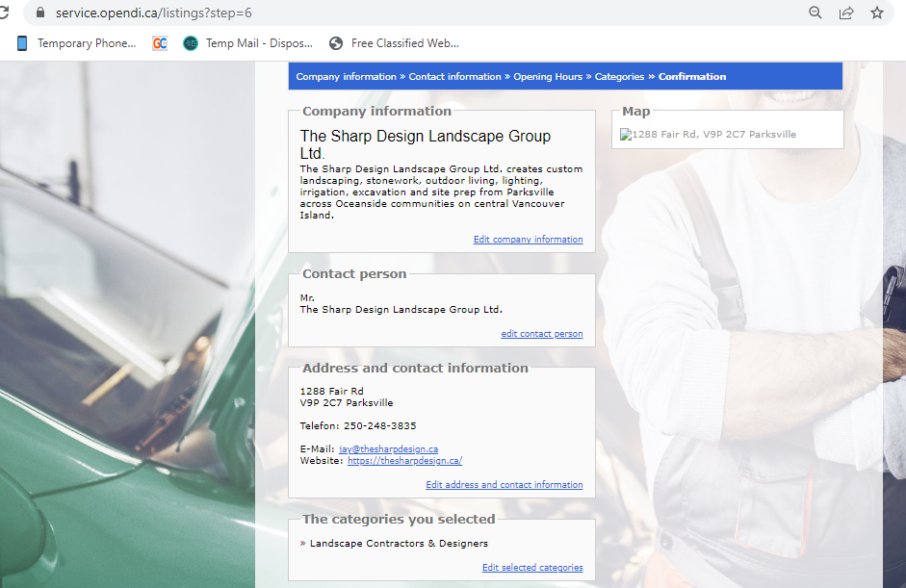Click the 1288 Fair Rd address line
906x588 pixels.
tap(331, 391)
